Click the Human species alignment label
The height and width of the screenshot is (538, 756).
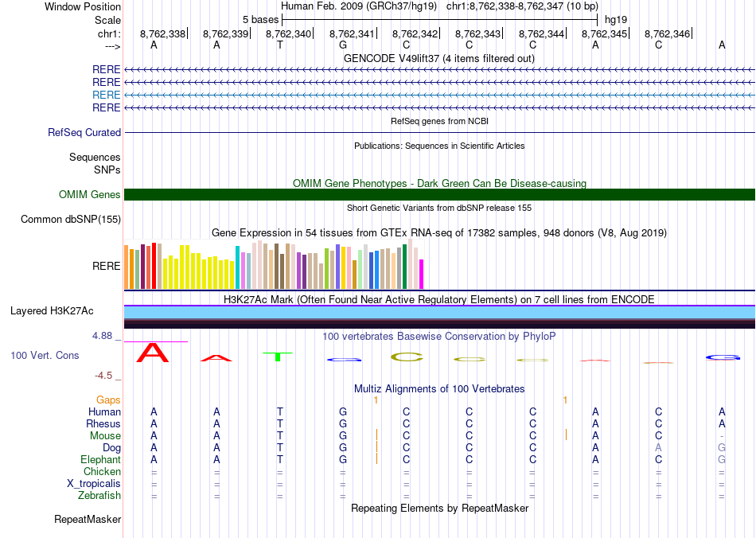click(104, 411)
